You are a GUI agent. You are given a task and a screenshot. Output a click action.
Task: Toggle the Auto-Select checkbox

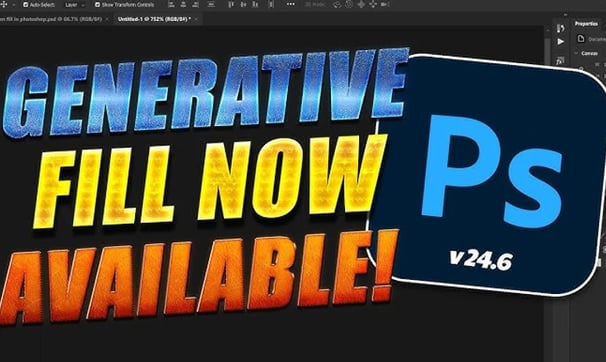26,5
